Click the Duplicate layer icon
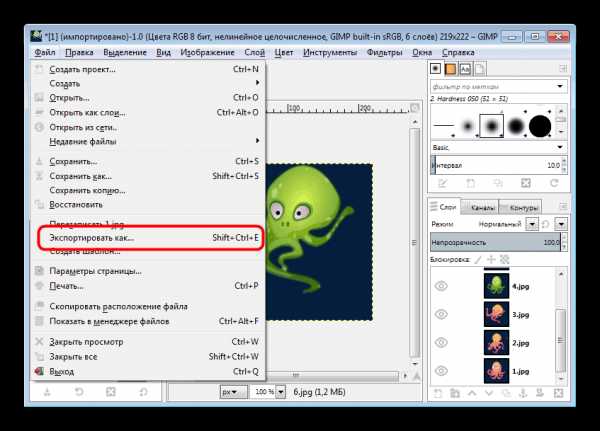The height and width of the screenshot is (431, 600). [506, 393]
